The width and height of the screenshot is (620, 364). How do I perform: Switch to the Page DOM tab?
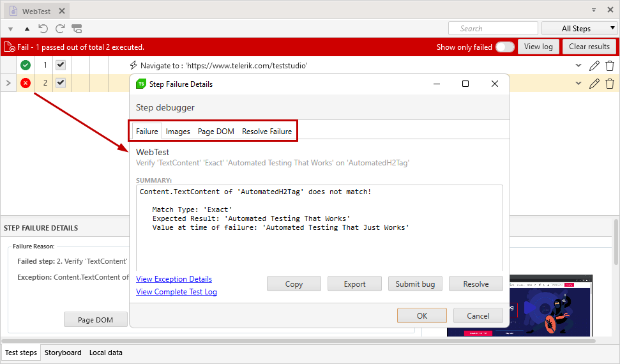coord(216,132)
